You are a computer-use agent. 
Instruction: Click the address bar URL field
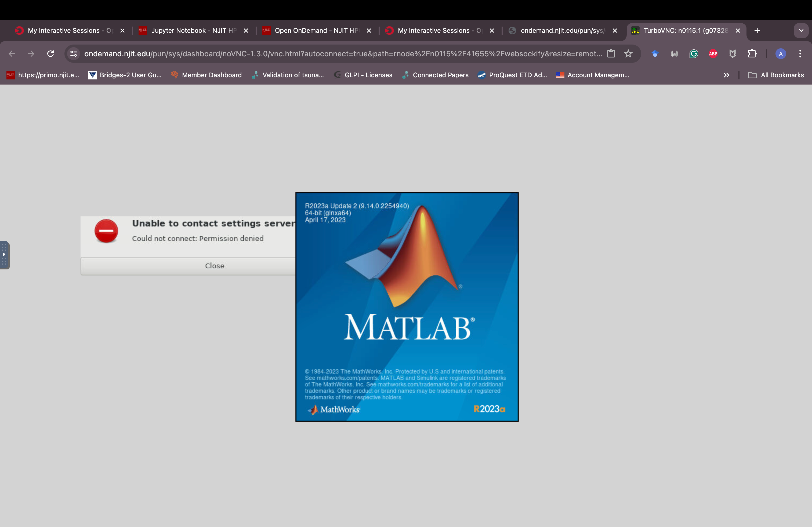tap(343, 53)
